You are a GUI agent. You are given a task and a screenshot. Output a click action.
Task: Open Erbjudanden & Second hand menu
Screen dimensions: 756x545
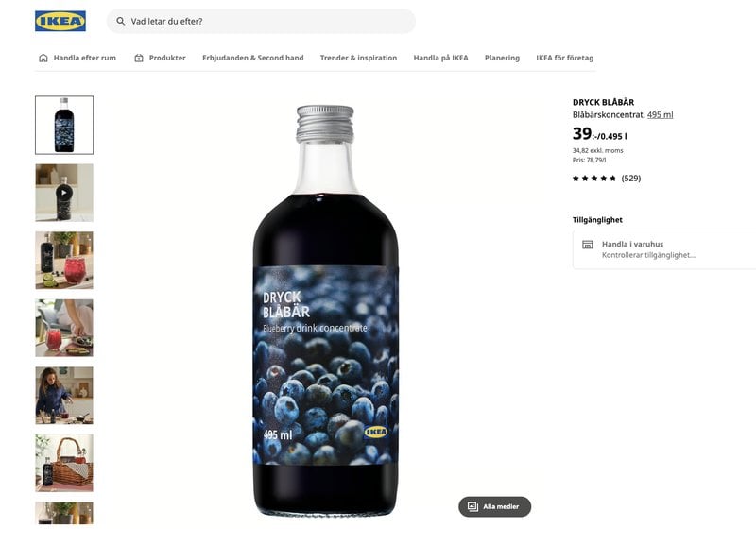click(253, 58)
